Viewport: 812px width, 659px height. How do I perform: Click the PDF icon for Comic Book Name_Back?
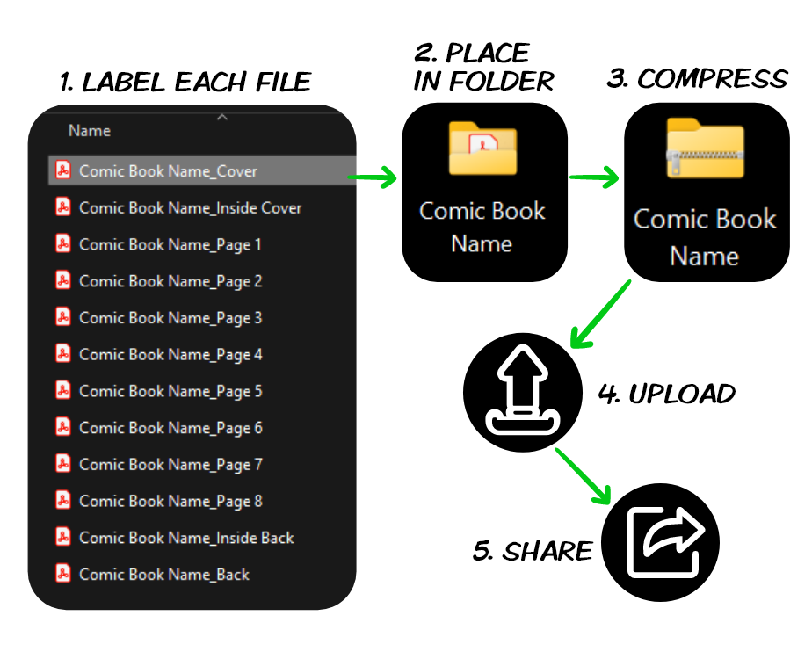pos(63,574)
